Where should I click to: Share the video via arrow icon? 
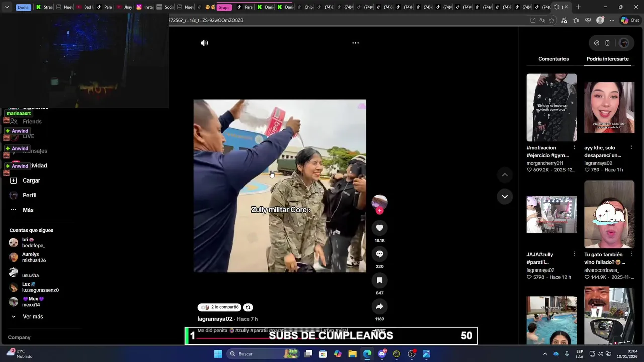(x=380, y=306)
